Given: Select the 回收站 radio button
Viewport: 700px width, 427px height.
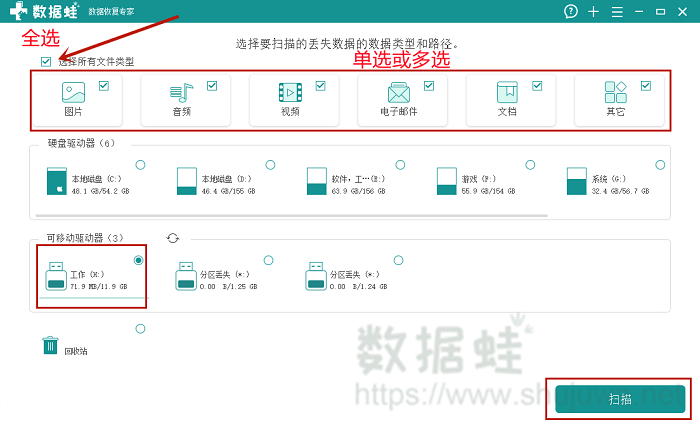Looking at the screenshot, I should pyautogui.click(x=140, y=329).
